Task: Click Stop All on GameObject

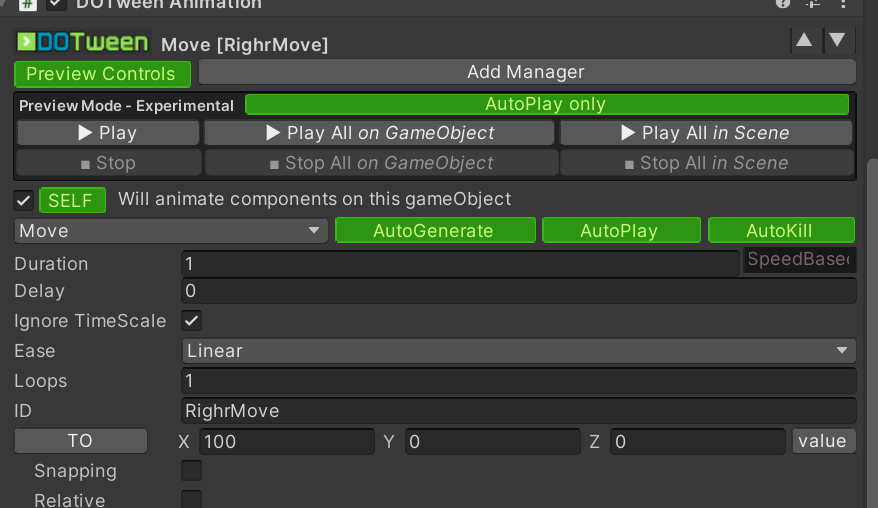Action: coord(381,163)
